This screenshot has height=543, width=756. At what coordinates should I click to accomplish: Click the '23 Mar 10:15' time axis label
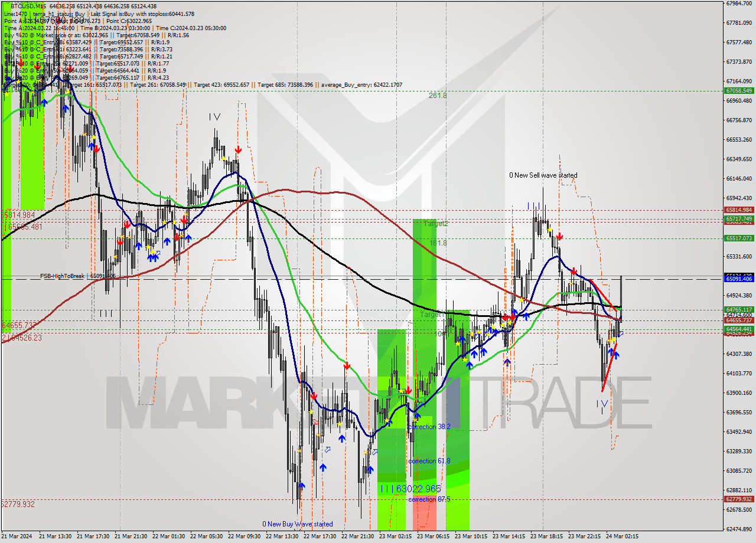(472, 537)
